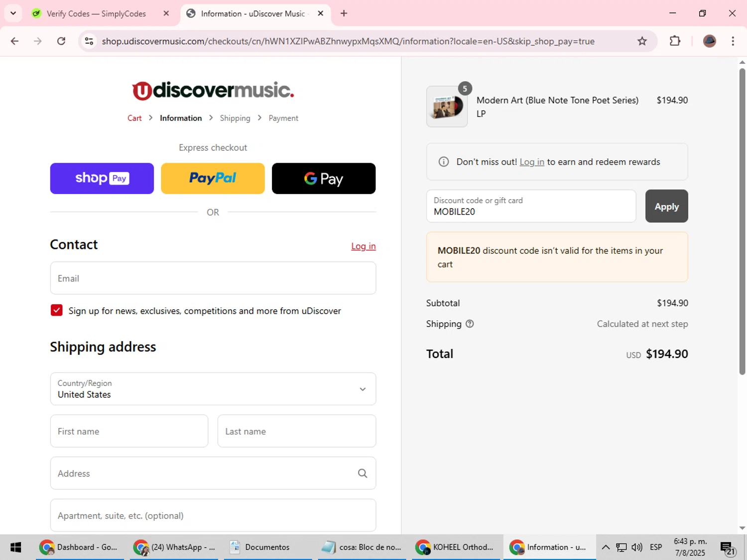Apply the MOBILE20 discount code
This screenshot has height=560, width=747.
666,206
